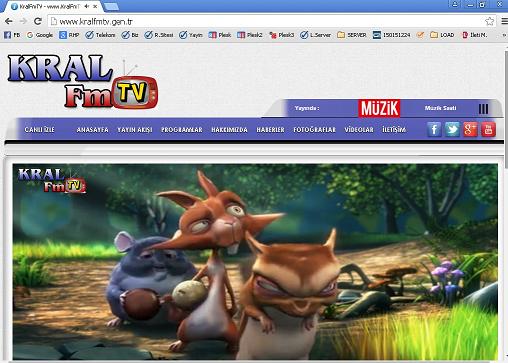Click the Kral Fm TV site logo
Viewport: 508px width, 363px height.
point(83,82)
